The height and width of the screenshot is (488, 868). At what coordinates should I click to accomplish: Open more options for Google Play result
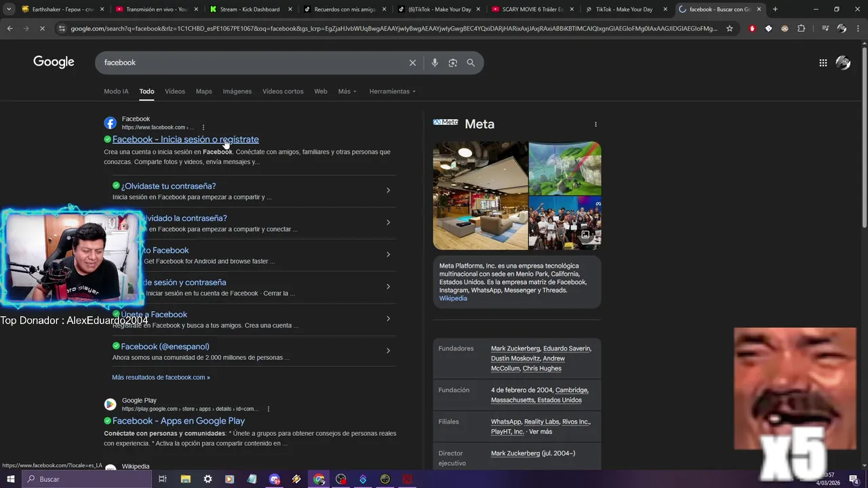point(269,409)
